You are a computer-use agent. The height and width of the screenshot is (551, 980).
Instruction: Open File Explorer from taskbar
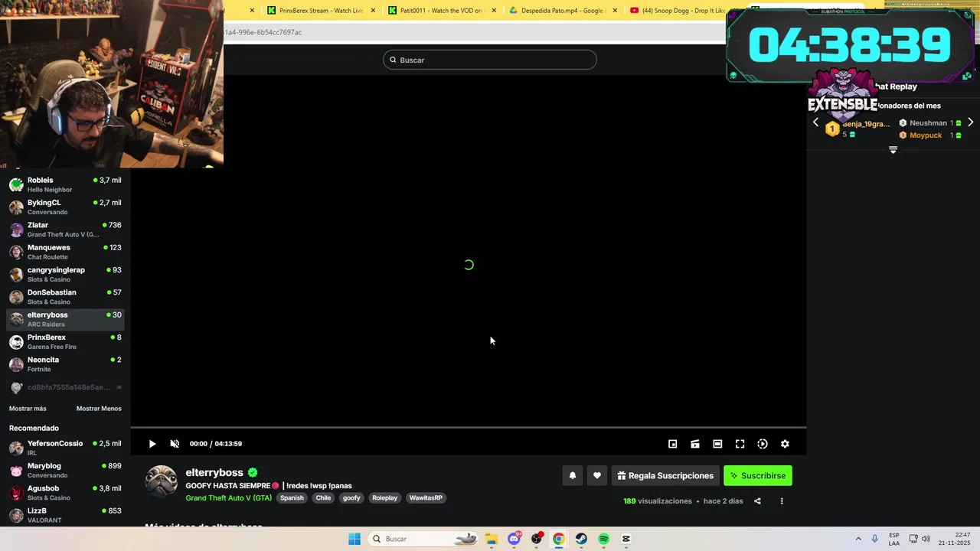click(x=492, y=539)
